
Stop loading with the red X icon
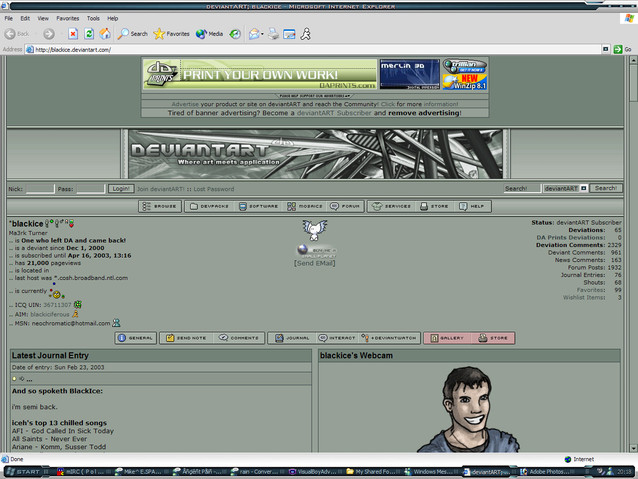pyautogui.click(x=73, y=34)
